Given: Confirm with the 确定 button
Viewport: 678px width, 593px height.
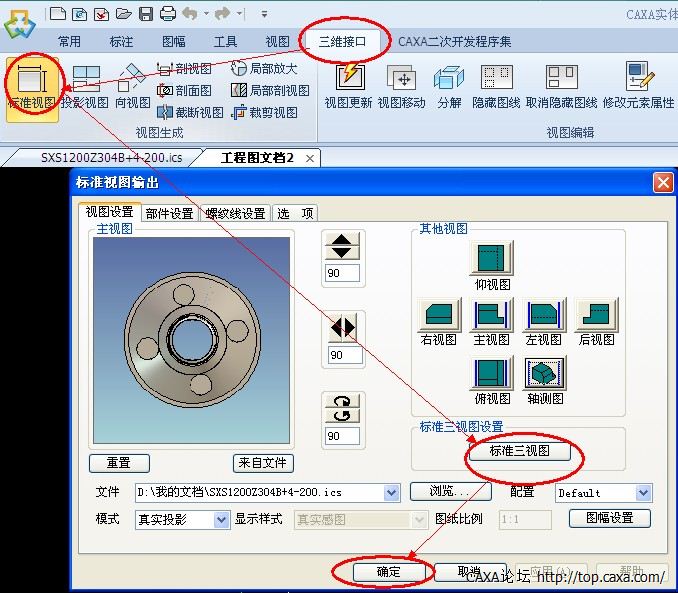Looking at the screenshot, I should (389, 572).
